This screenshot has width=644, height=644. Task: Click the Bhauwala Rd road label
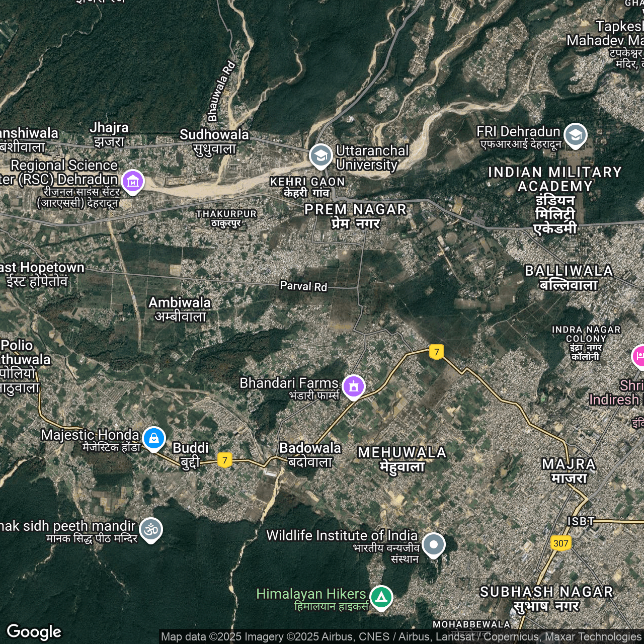[221, 92]
